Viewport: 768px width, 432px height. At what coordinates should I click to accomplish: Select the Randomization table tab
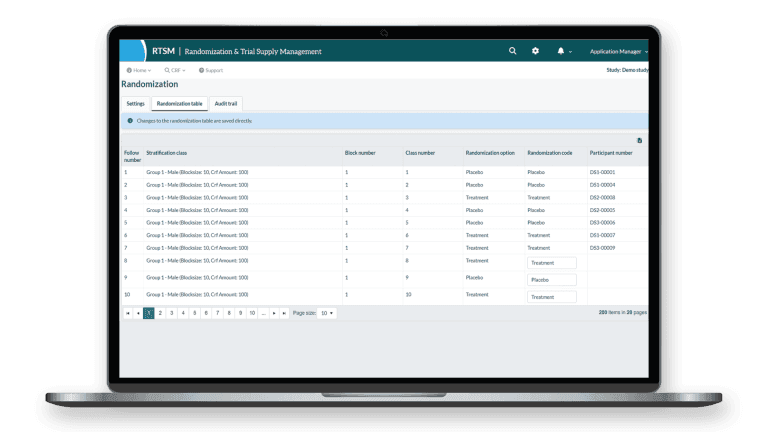pyautogui.click(x=180, y=104)
